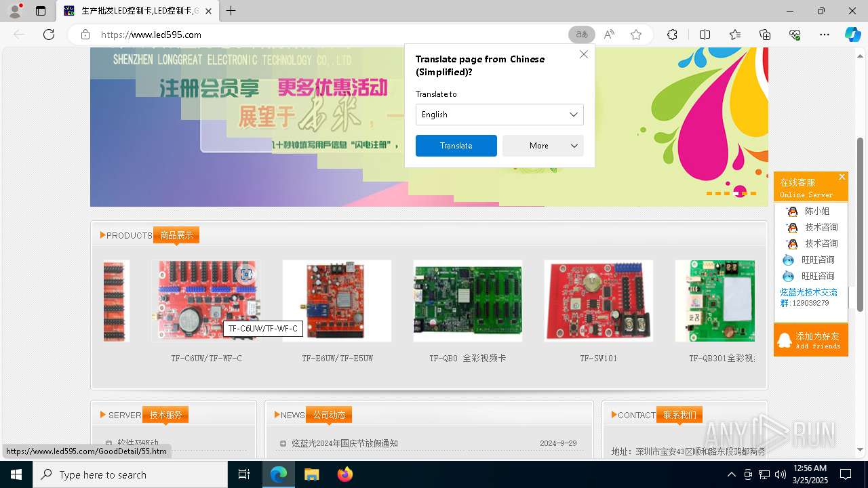868x488 pixels.
Task: Click the TF-E6UW/TF-E5UW caption link
Action: coord(337,359)
